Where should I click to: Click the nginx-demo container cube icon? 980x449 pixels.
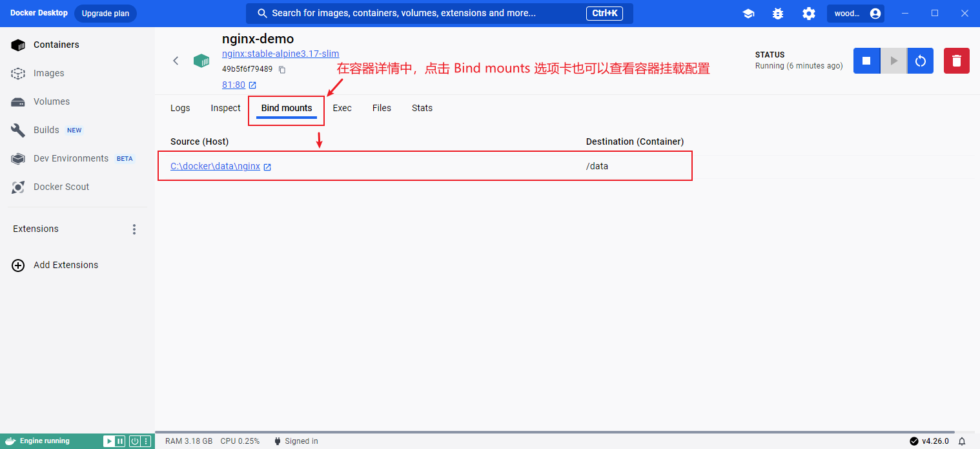(202, 61)
